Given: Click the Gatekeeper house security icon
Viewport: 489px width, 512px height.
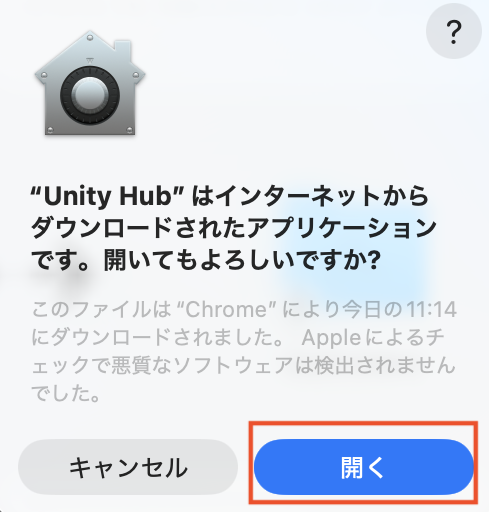Looking at the screenshot, I should [x=90, y=83].
